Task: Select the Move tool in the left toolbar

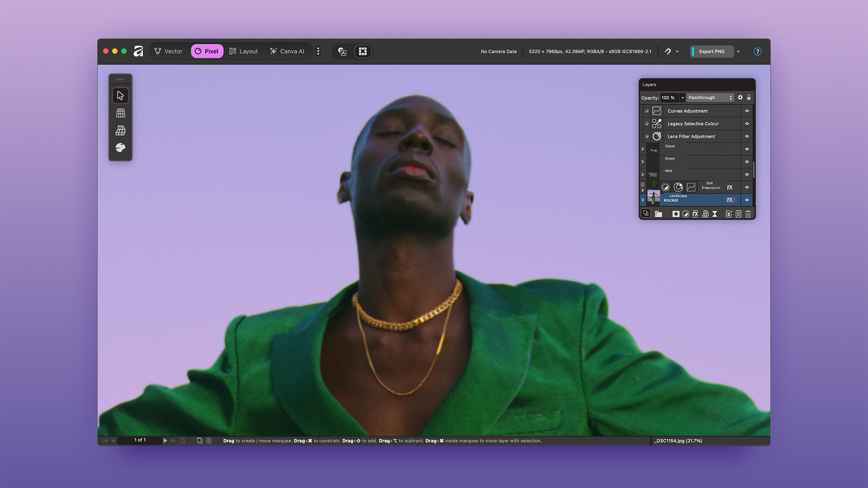Action: (x=120, y=95)
